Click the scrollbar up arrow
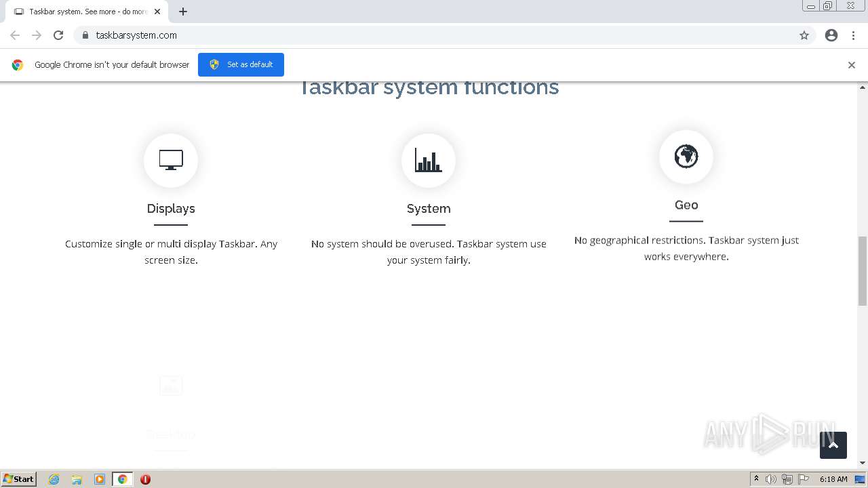The height and width of the screenshot is (488, 868). pos(863,87)
